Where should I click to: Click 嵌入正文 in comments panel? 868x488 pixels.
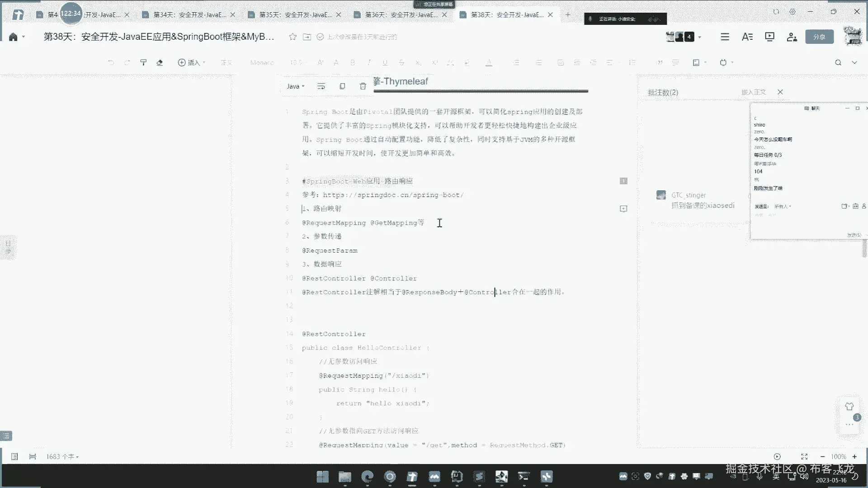[753, 92]
